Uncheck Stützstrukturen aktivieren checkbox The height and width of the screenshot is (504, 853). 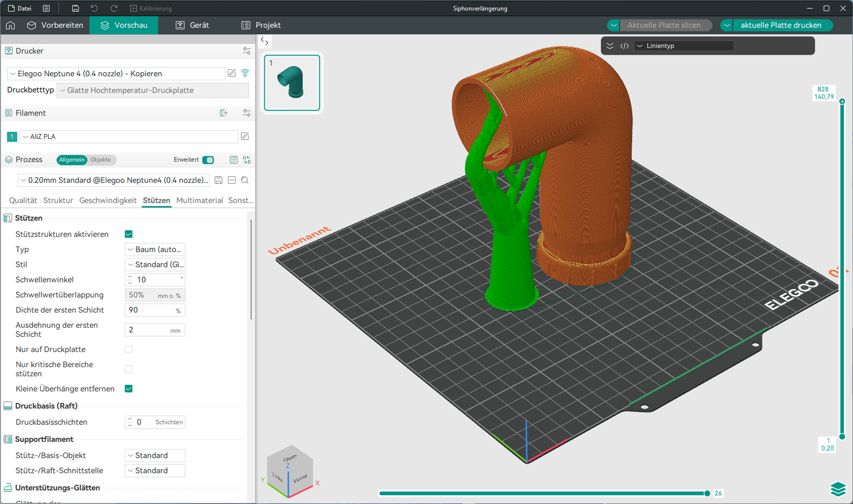[129, 234]
